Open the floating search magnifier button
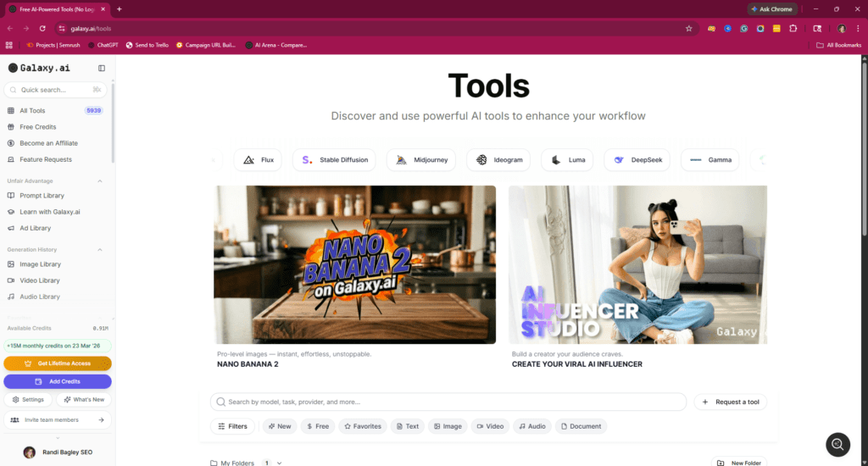This screenshot has height=466, width=868. pos(837,445)
